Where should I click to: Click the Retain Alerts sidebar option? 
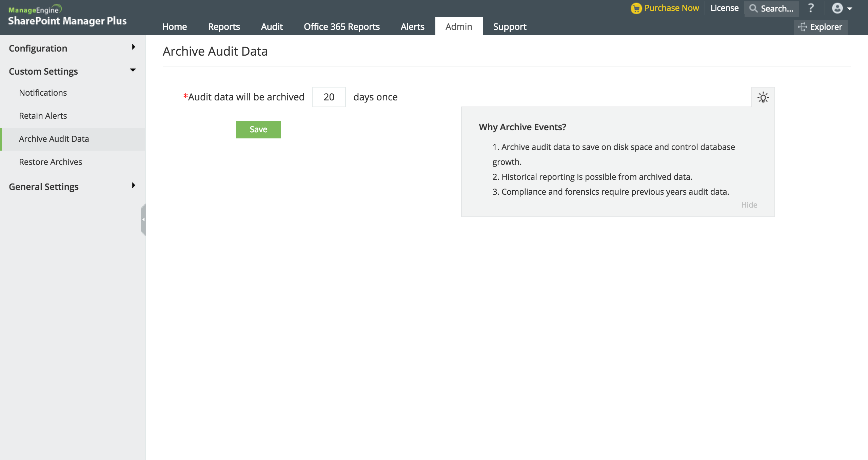click(42, 115)
